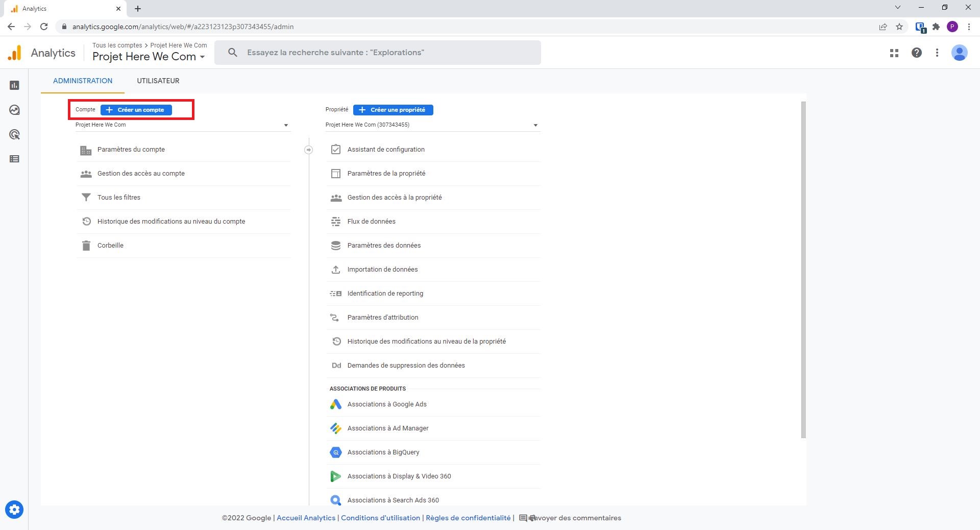
Task: Open the Help question mark icon
Action: (x=917, y=53)
